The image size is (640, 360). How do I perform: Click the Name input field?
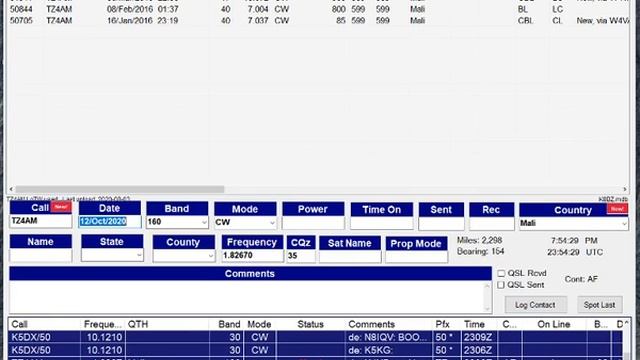(40, 255)
